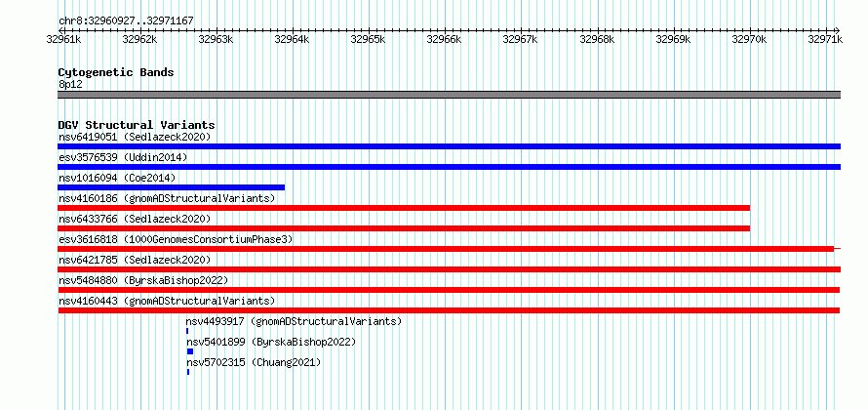Select the short blue bar under nsv1016094

171,187
